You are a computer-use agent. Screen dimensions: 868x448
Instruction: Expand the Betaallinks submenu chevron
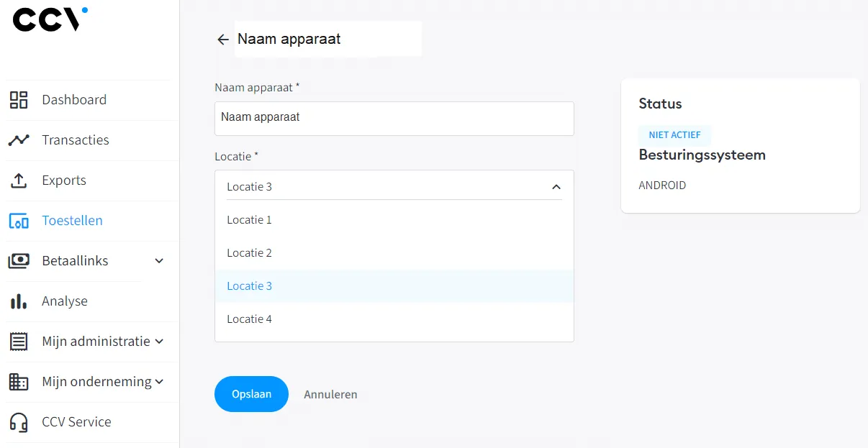(x=160, y=261)
